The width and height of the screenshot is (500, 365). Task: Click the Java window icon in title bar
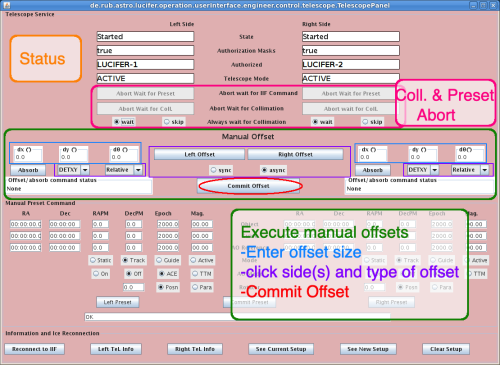(6, 5)
